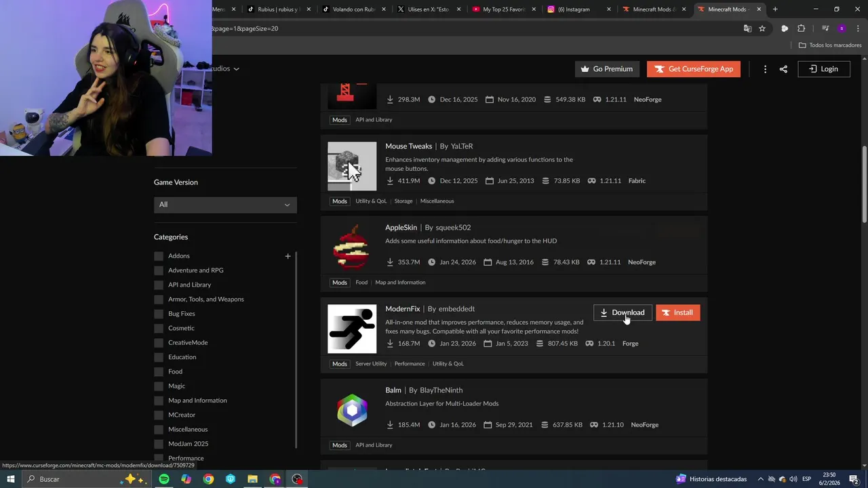Close the Instagram tab
The image size is (868, 488).
(x=608, y=9)
